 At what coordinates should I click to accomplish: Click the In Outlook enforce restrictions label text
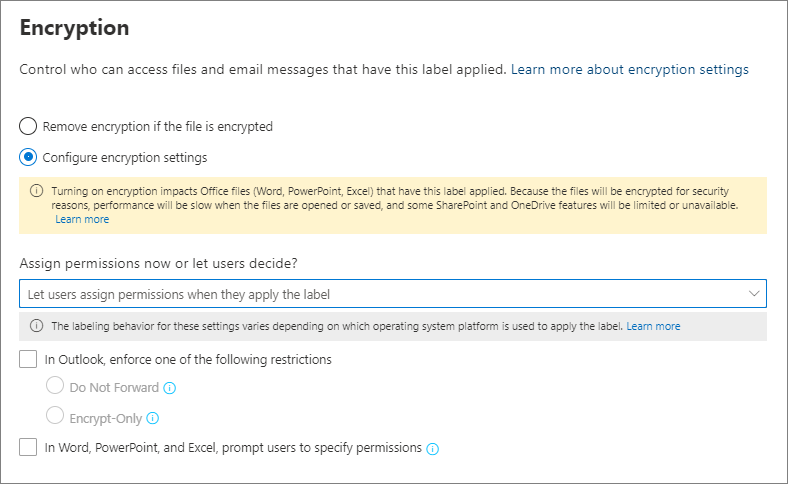coord(188,359)
